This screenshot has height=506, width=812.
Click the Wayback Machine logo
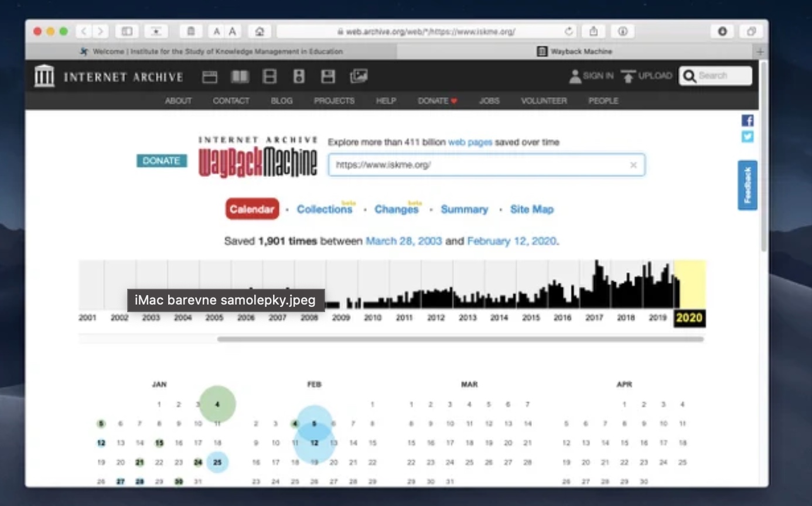258,158
